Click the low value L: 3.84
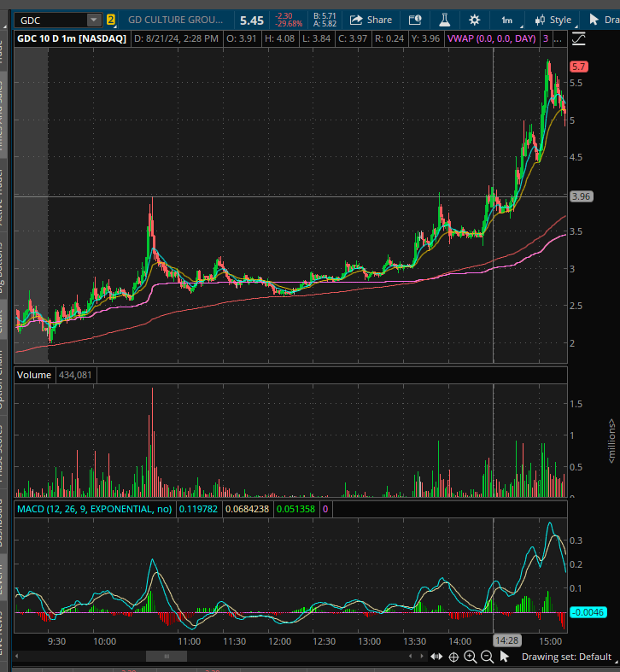Viewport: 620px width, 672px height. pos(317,38)
